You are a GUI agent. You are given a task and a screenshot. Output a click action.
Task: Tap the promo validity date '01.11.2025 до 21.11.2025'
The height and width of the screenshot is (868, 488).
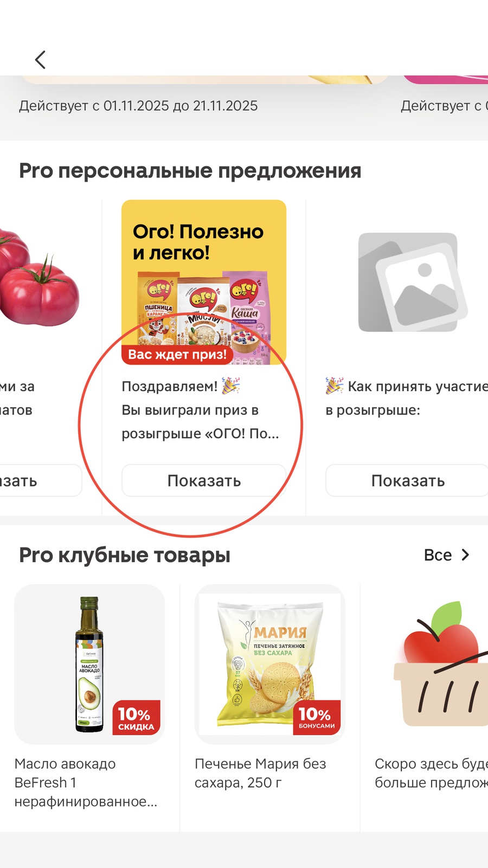(x=181, y=106)
